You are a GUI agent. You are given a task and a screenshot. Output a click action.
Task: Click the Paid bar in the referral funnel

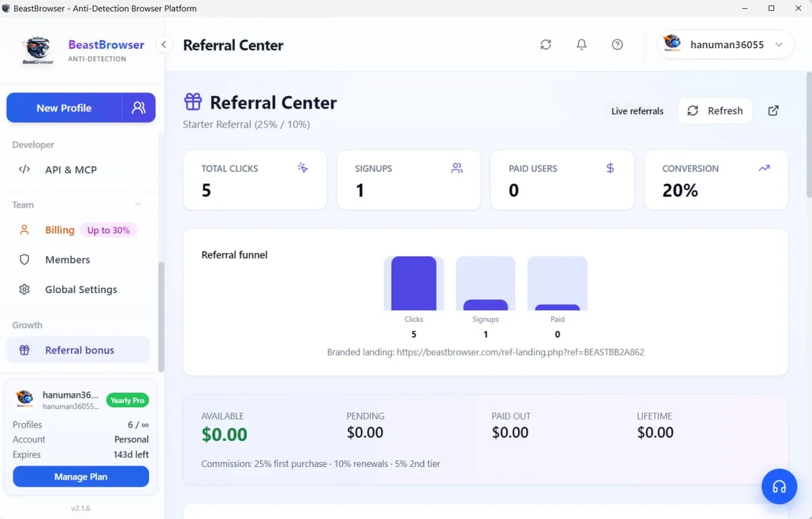coord(557,308)
